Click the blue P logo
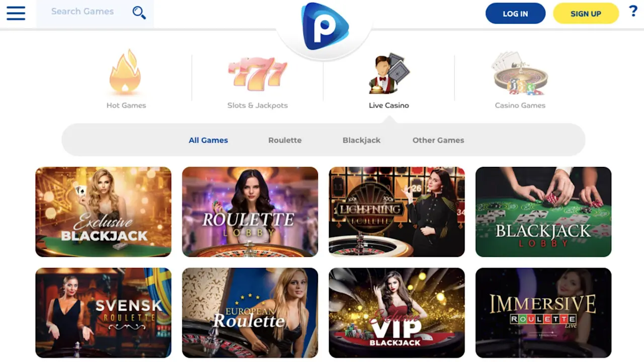Screen dimensions: 644x362 coord(325,27)
